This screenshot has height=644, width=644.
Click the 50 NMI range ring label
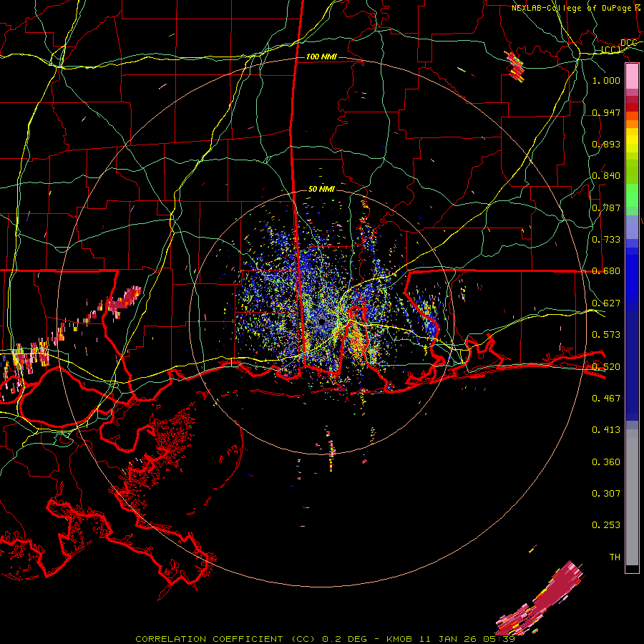click(x=321, y=189)
